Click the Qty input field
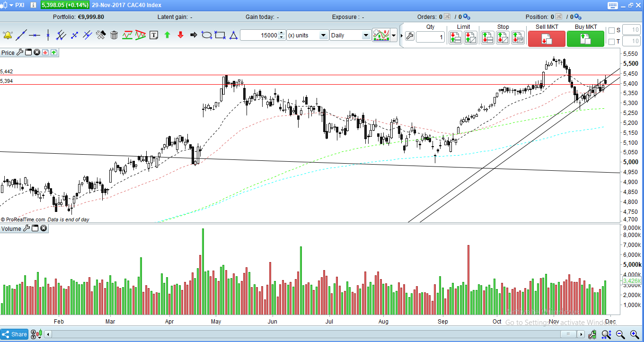The width and height of the screenshot is (644, 342). click(431, 37)
